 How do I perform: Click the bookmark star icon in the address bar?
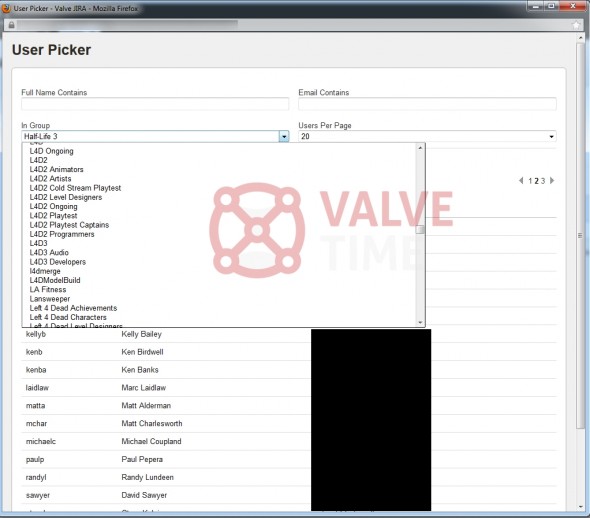click(x=576, y=25)
